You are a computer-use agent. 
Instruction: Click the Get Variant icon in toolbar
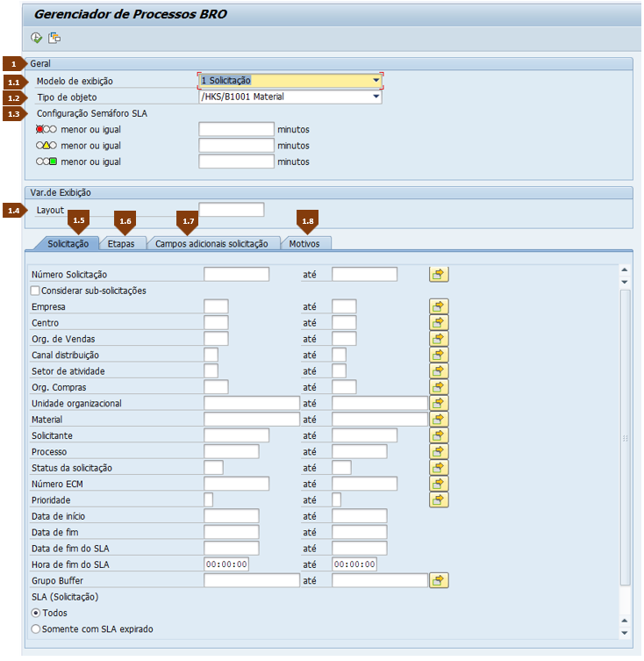click(54, 38)
